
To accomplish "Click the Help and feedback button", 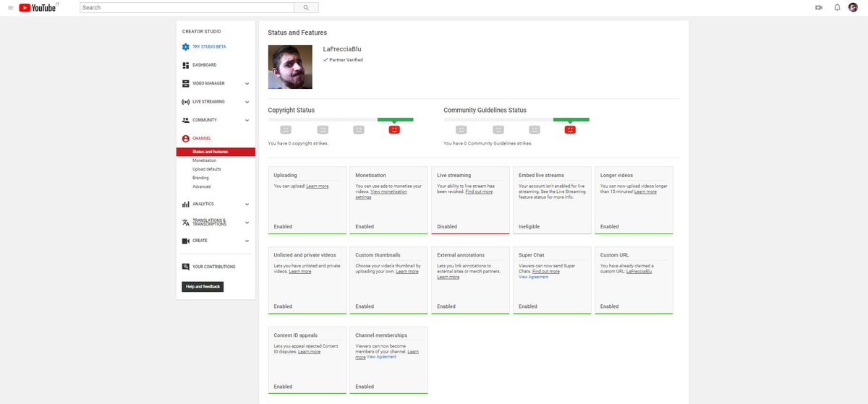I will click(x=203, y=287).
